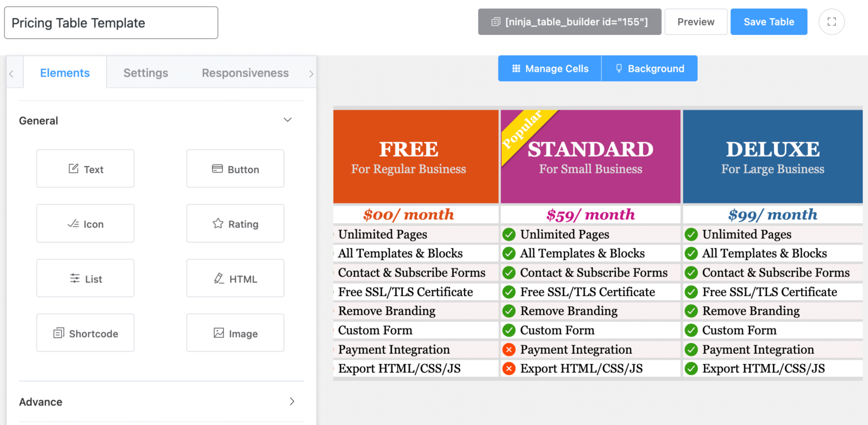The height and width of the screenshot is (425, 868).
Task: Click the fullscreen expand icon
Action: tap(831, 22)
